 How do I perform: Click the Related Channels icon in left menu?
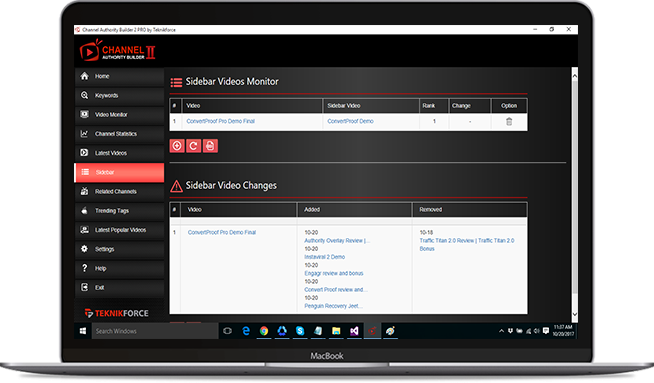[x=84, y=192]
